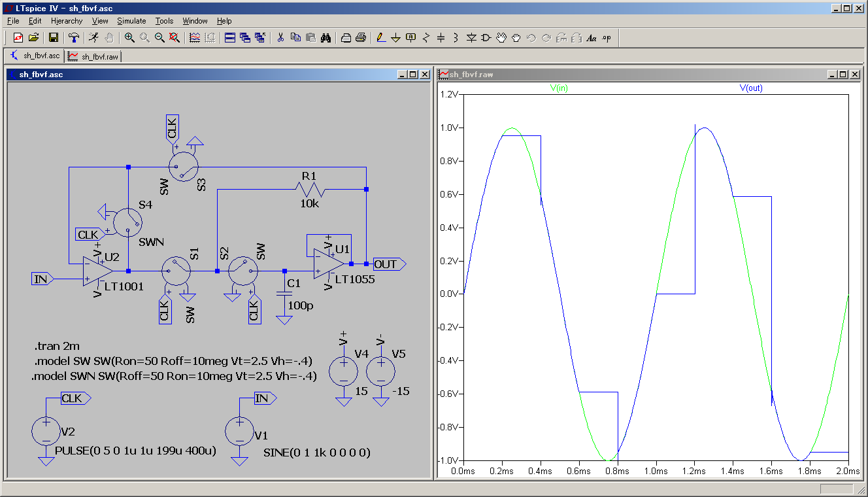Screen dimensions: 868x497
Task: Click the V(in) trace label
Action: [558, 88]
